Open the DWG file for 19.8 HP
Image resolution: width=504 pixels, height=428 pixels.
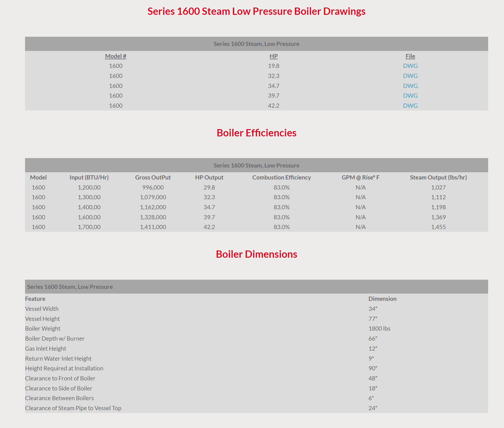pyautogui.click(x=410, y=66)
